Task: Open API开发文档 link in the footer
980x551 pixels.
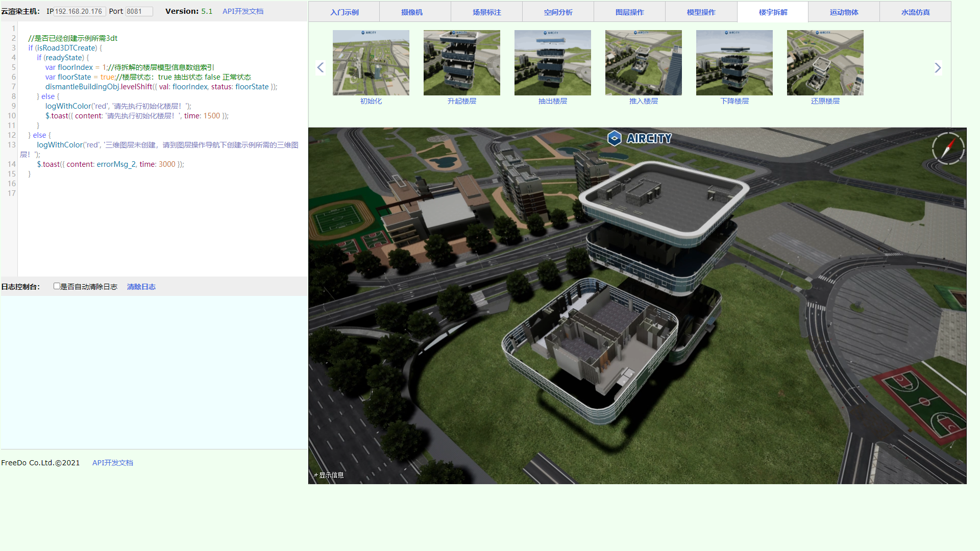Action: tap(113, 463)
